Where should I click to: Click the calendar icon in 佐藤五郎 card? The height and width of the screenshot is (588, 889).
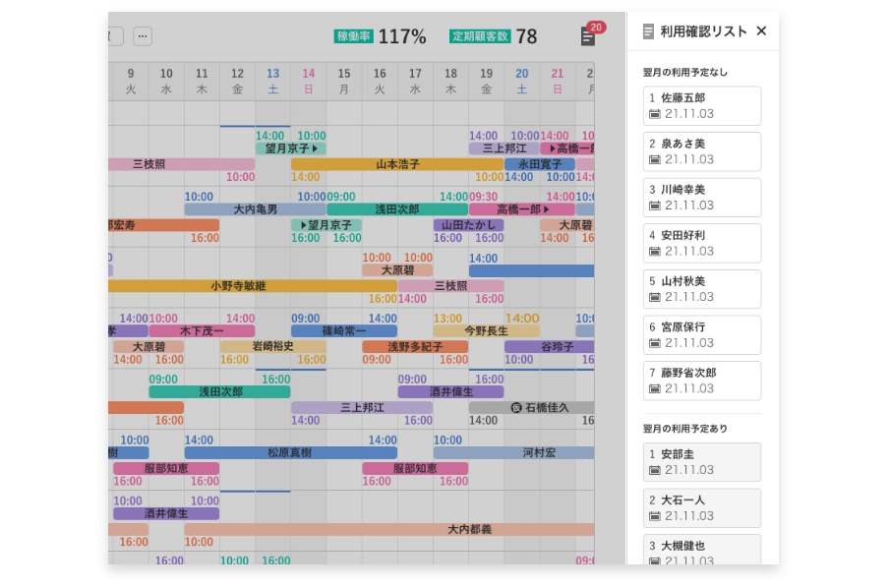[654, 114]
